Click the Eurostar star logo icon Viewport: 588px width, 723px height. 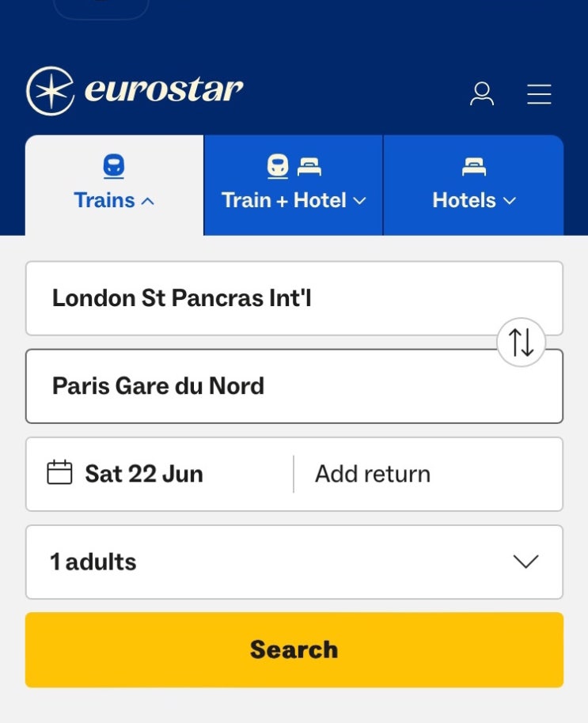coord(50,91)
